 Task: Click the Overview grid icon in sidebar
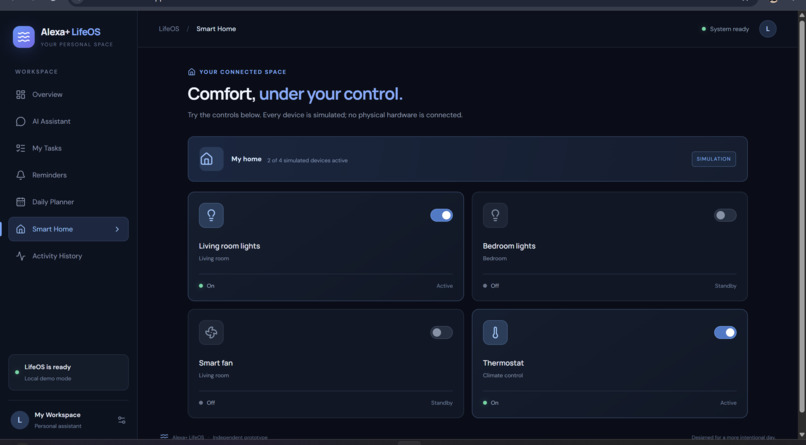click(21, 95)
